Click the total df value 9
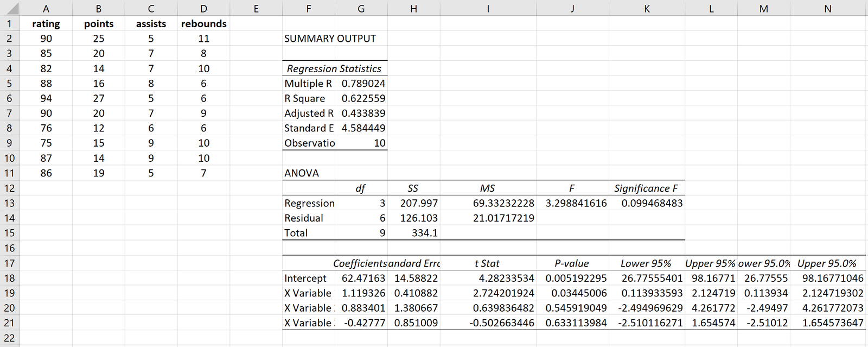Screen dimensions: 868x347 pyautogui.click(x=361, y=233)
